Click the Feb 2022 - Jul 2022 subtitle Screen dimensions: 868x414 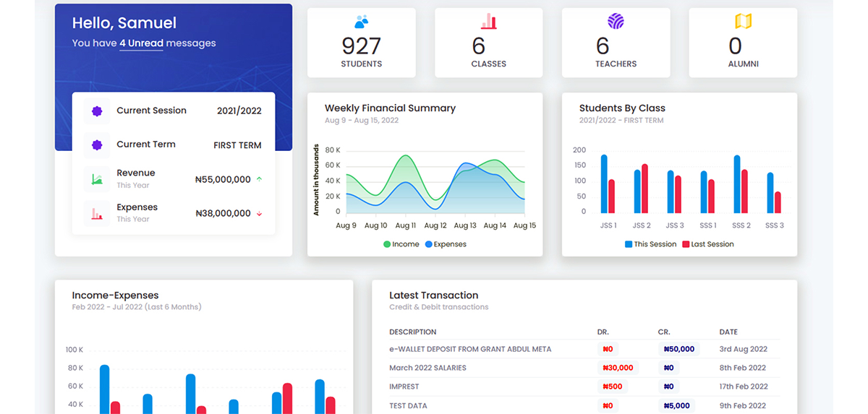137,307
